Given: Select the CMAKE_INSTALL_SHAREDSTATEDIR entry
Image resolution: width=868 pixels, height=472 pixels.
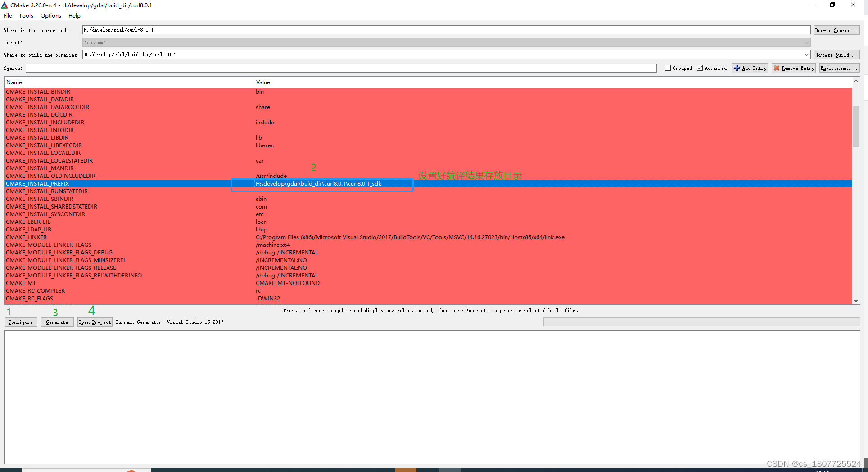Looking at the screenshot, I should coord(51,207).
